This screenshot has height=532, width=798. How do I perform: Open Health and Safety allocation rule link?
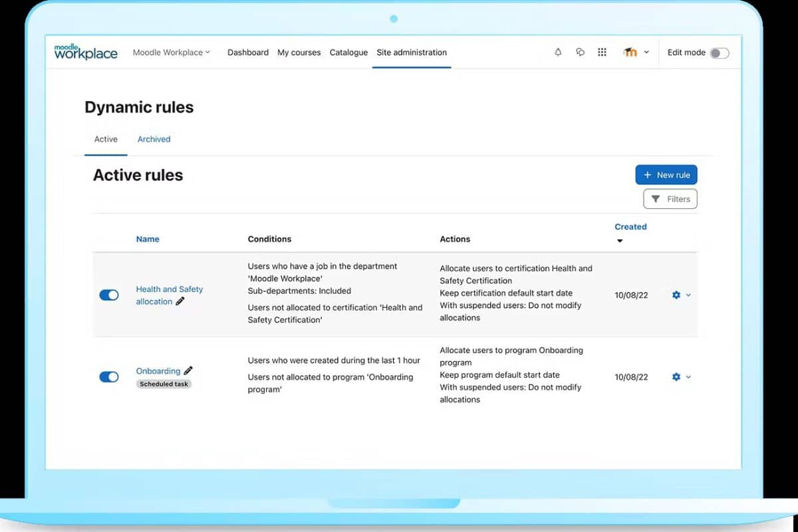pyautogui.click(x=169, y=295)
